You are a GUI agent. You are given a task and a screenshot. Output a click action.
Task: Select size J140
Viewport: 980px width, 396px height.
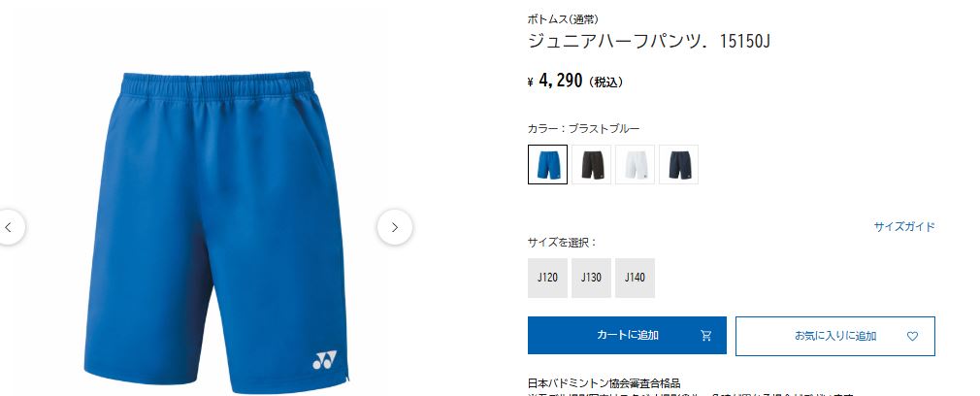[635, 278]
